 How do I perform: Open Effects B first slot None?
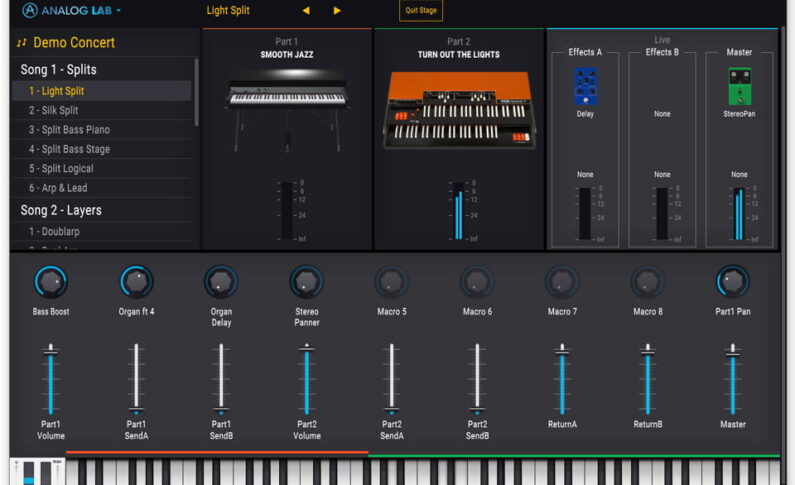tap(662, 114)
